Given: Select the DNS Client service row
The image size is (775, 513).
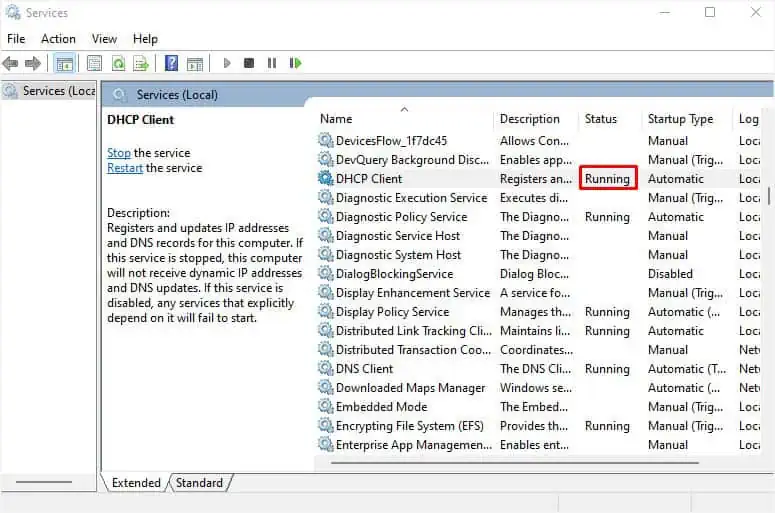Looking at the screenshot, I should click(x=364, y=369).
